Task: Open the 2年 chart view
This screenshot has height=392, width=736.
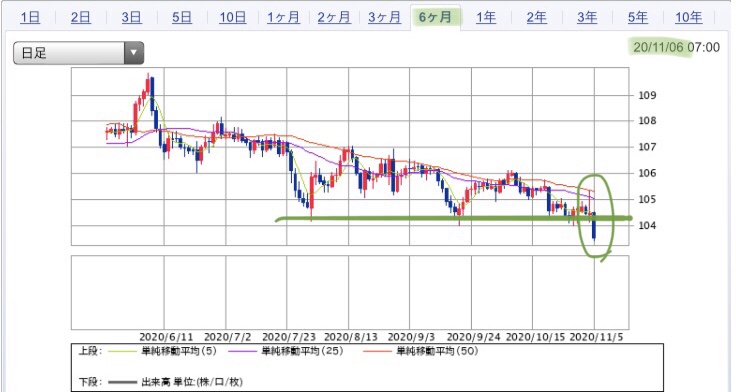Action: [x=537, y=17]
